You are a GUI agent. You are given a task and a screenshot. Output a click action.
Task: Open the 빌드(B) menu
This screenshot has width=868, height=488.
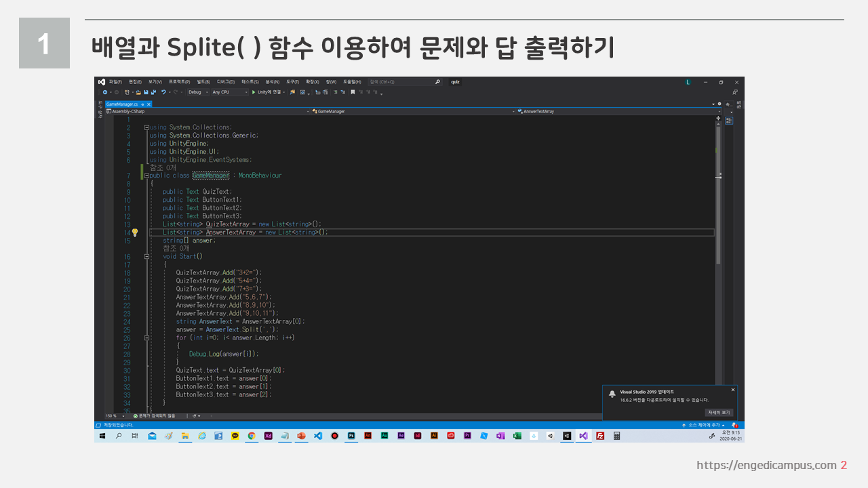click(203, 81)
